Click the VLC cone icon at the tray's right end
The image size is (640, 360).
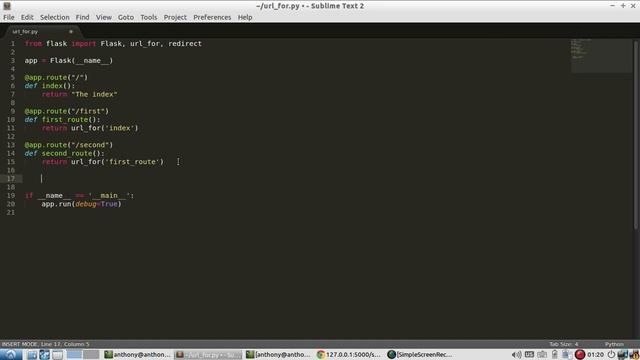[634, 354]
